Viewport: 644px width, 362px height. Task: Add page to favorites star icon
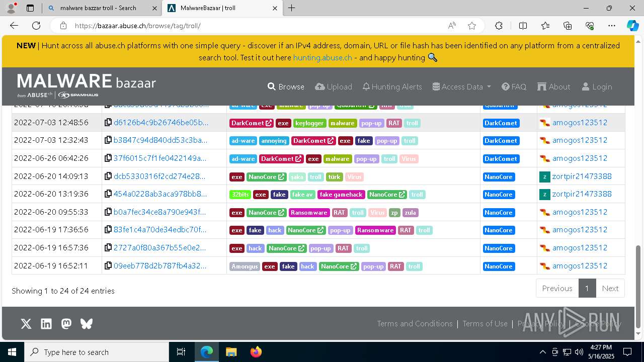pyautogui.click(x=471, y=26)
